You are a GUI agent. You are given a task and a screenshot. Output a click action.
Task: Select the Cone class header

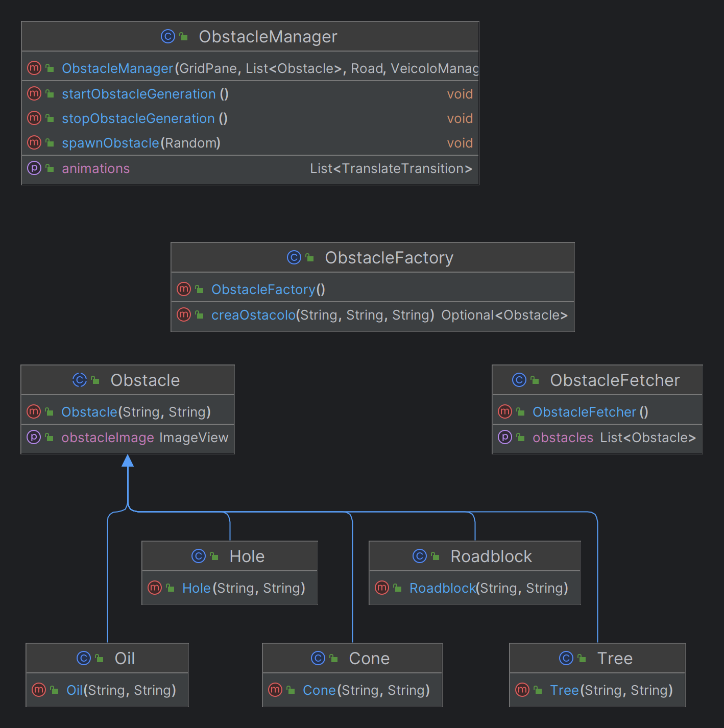pos(369,658)
